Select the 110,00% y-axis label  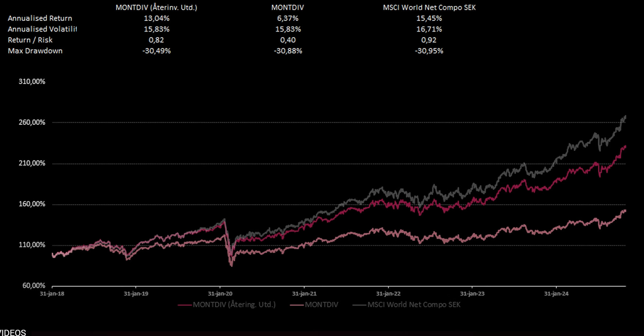pyautogui.click(x=32, y=245)
